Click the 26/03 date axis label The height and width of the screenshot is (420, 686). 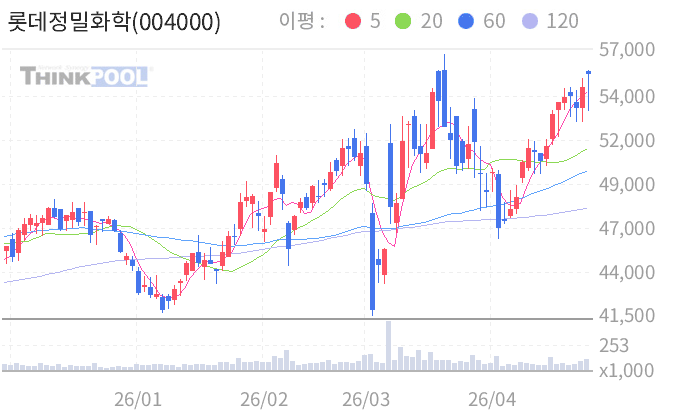[366, 399]
